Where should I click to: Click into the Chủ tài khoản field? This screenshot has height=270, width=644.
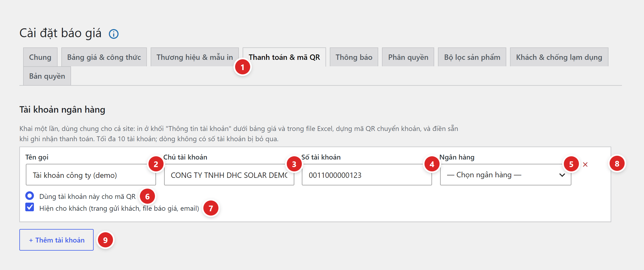(x=229, y=175)
